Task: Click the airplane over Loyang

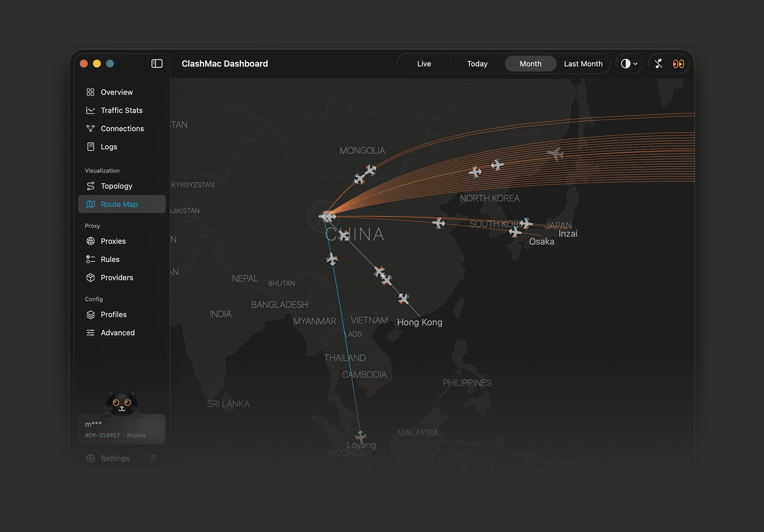Action: (x=361, y=437)
